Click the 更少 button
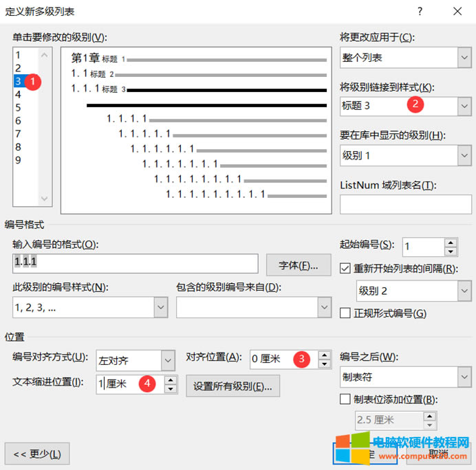This screenshot has width=476, height=470. point(37,454)
